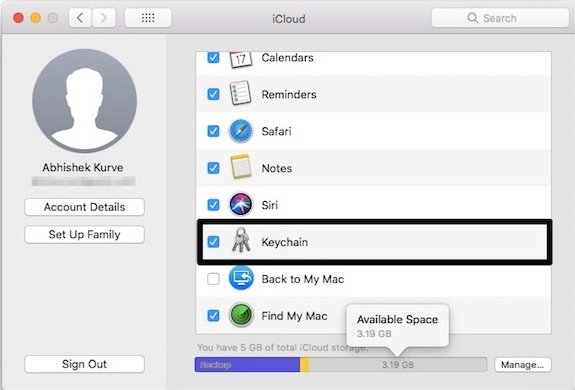This screenshot has width=575, height=390.
Task: Select the Calendars label
Action: 287,58
